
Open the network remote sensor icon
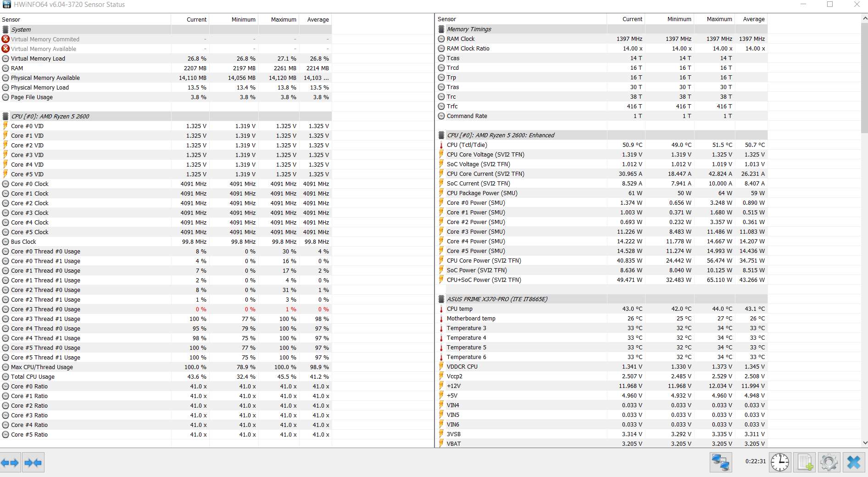[x=721, y=462]
